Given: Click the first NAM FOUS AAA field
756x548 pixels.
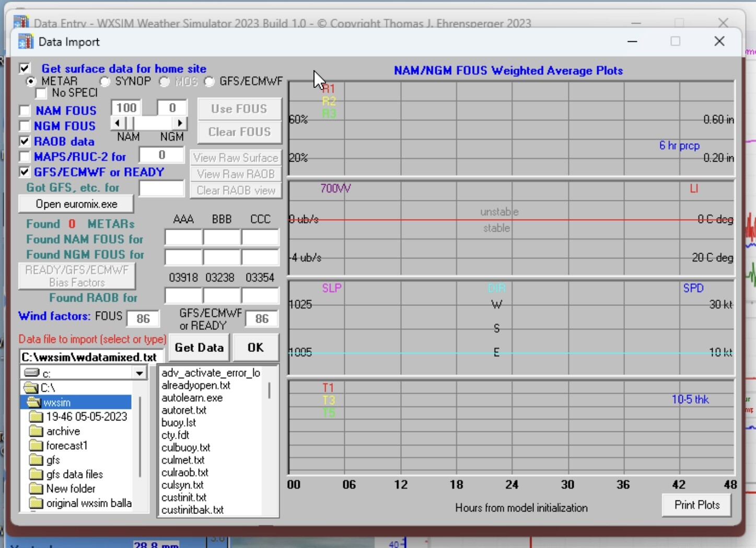Looking at the screenshot, I should [183, 237].
